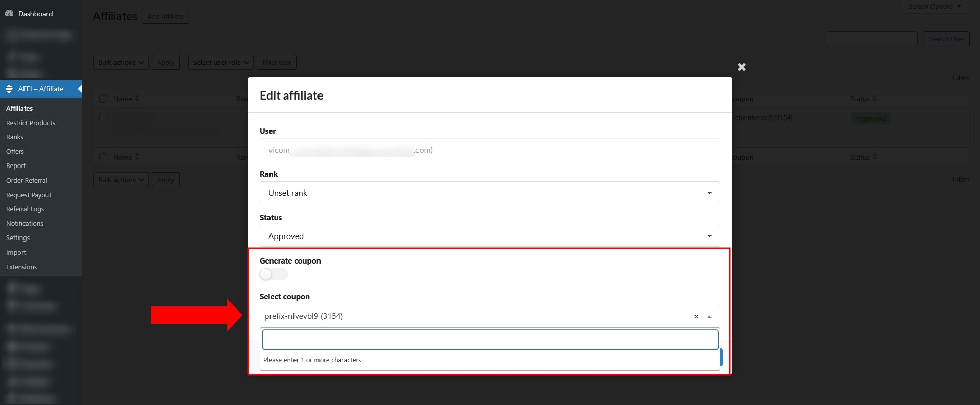
Task: Open the Rank dropdown showing Unset rank
Action: (489, 193)
